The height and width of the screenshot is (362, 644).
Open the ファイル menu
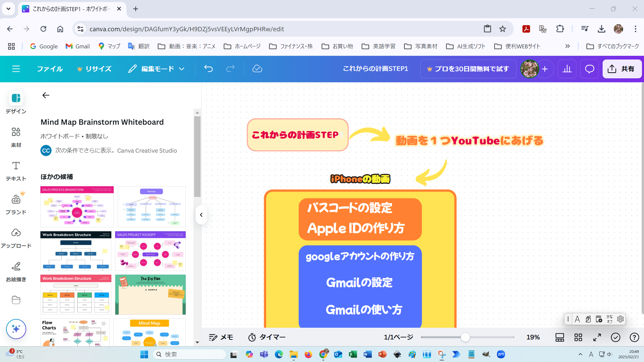pos(50,69)
